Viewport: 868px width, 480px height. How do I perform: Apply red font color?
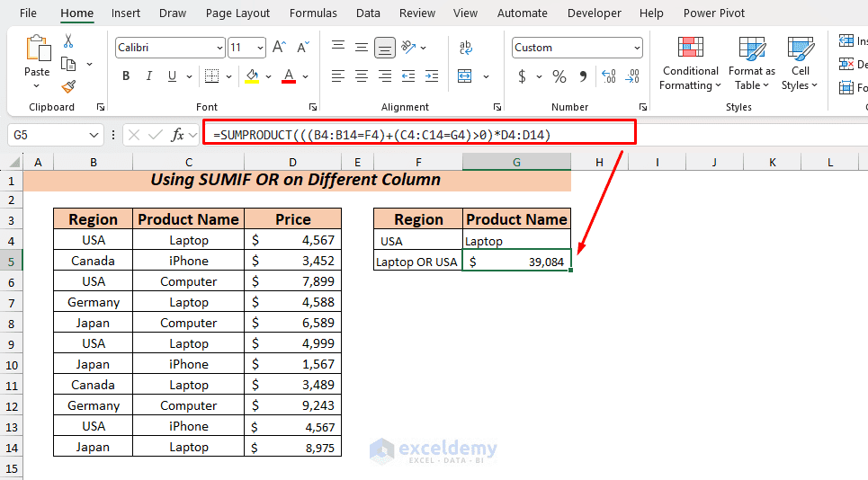click(289, 76)
